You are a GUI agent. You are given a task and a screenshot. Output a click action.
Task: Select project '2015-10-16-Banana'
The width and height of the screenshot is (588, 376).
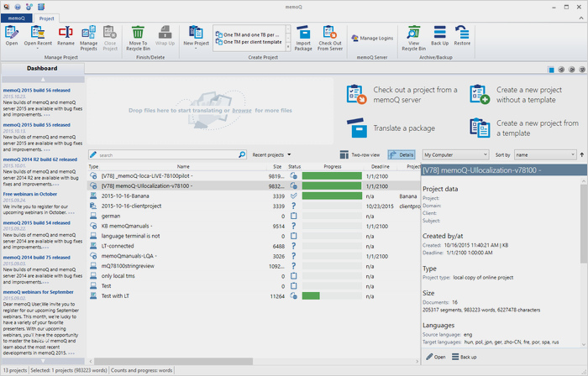click(254, 196)
